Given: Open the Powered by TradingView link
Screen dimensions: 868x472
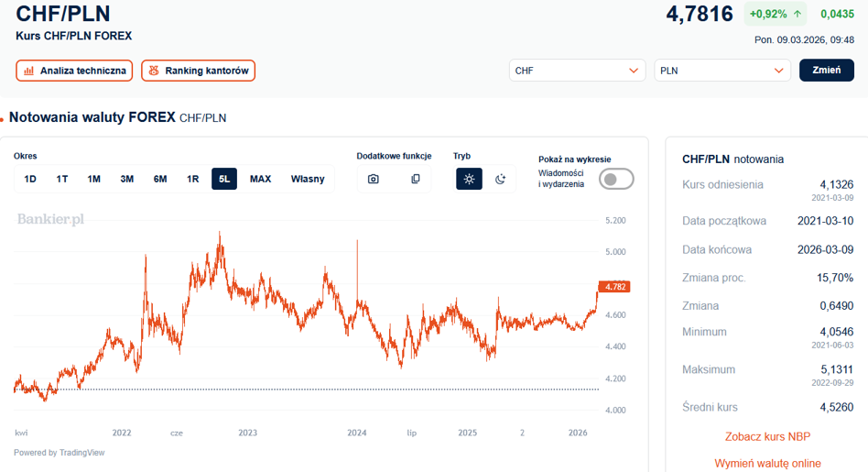Looking at the screenshot, I should click(x=60, y=453).
